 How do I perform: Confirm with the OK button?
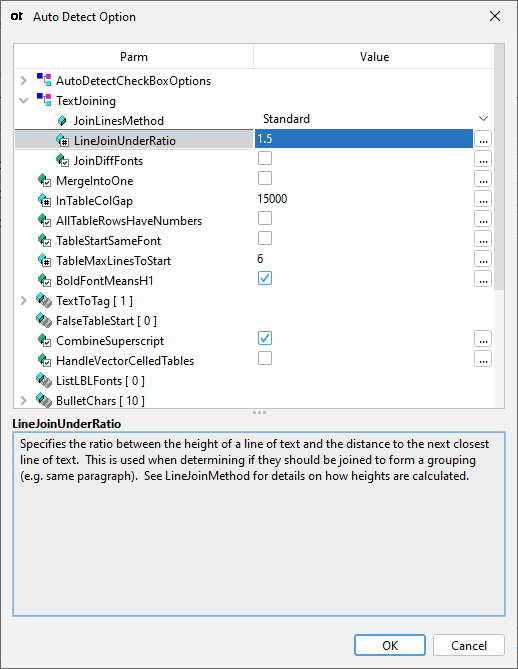pos(390,645)
